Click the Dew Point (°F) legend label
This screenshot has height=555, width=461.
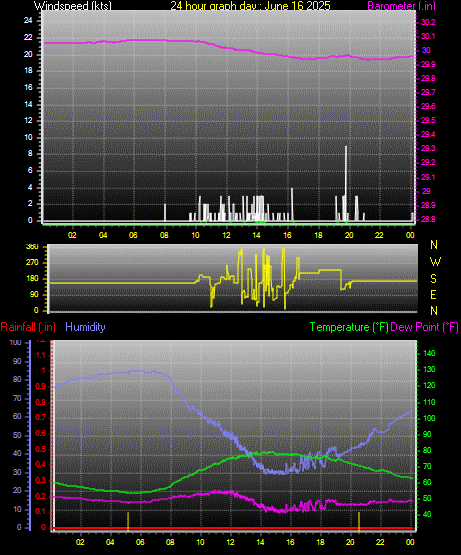tap(424, 327)
